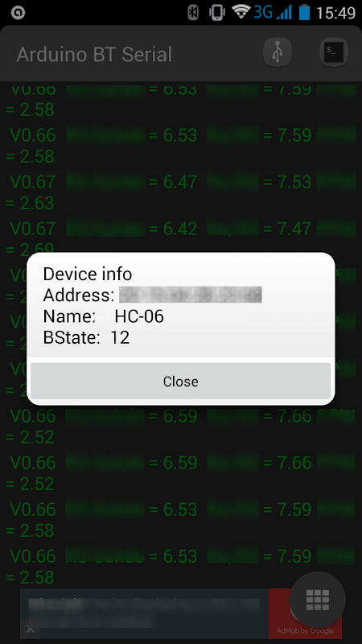Tap the round grid keypad button
Viewport: 362px width, 644px height.
(x=318, y=600)
